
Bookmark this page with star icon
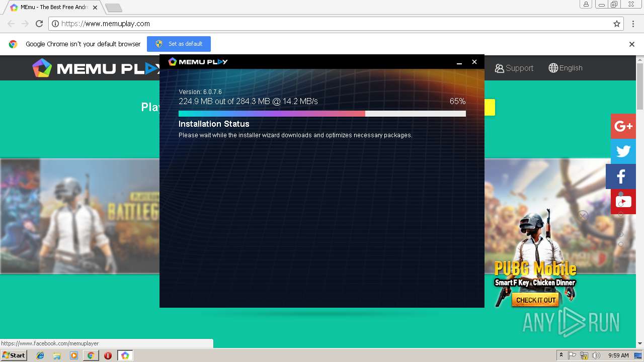616,24
